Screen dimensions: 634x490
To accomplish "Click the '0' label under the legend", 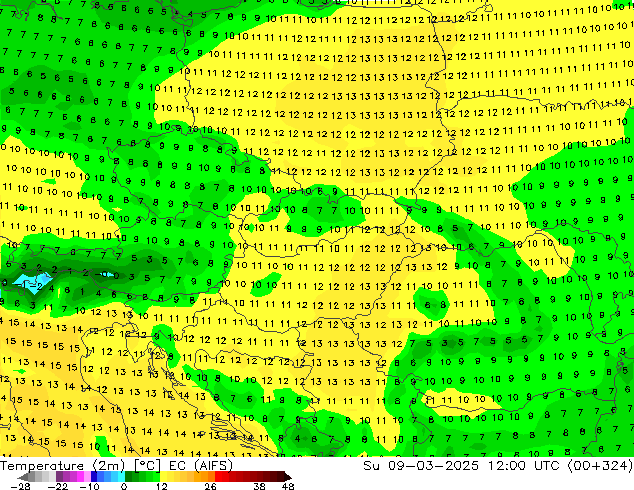I will click(x=124, y=486).
